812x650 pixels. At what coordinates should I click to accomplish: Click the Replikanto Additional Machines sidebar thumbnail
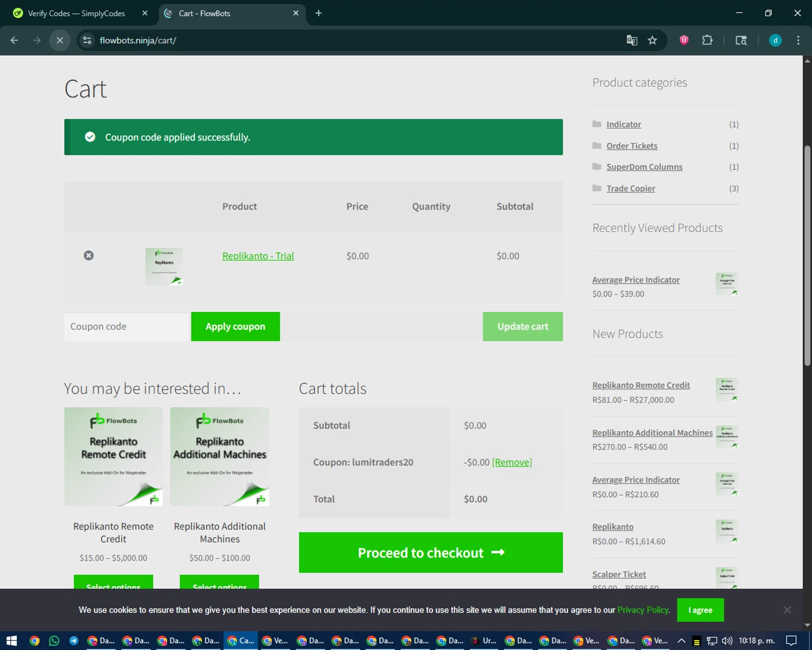[x=727, y=437]
